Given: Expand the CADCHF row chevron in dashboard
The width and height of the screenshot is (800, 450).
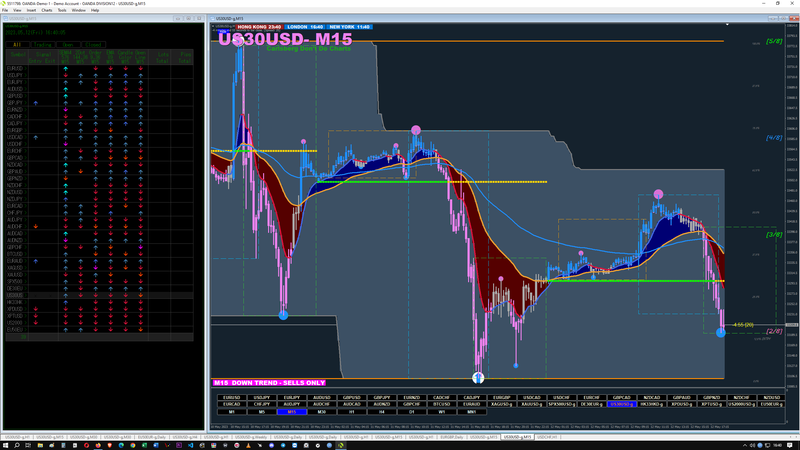Looking at the screenshot, I should click(26, 116).
